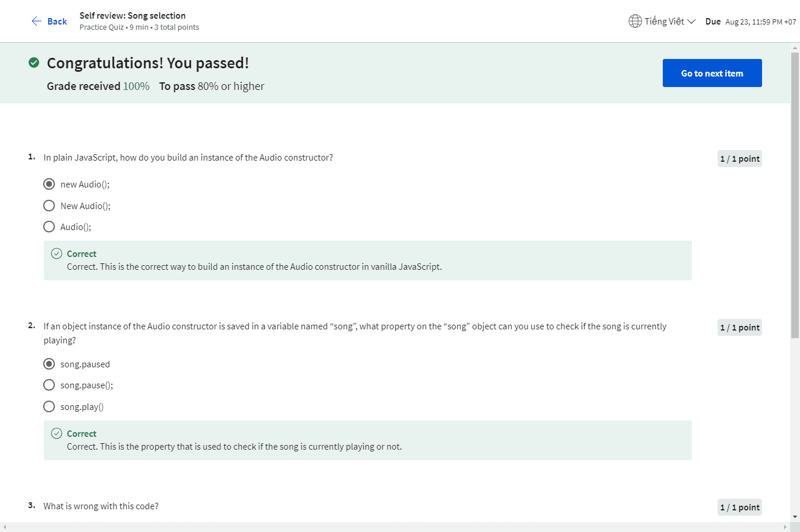
Task: Click the Correct check icon under question 1
Action: [57, 253]
